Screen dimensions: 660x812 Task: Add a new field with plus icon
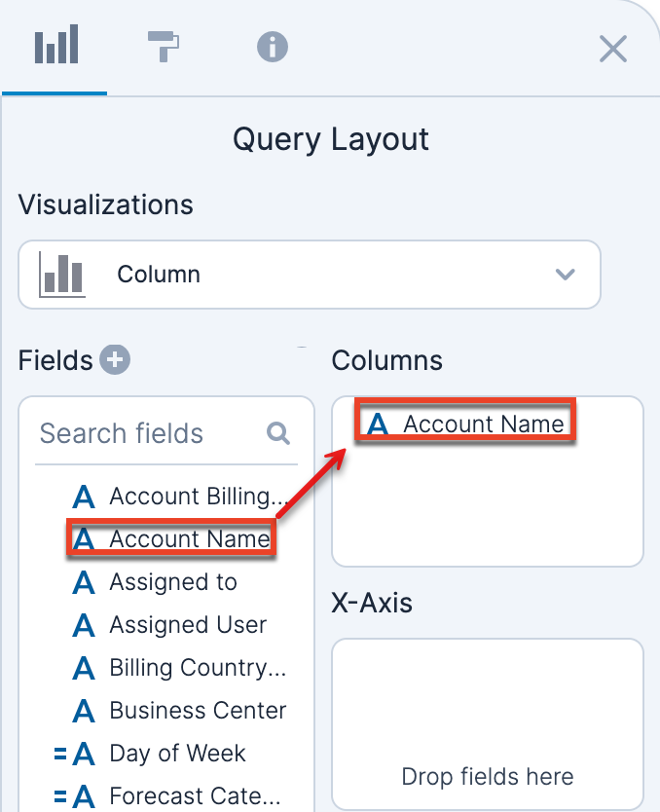coord(116,360)
